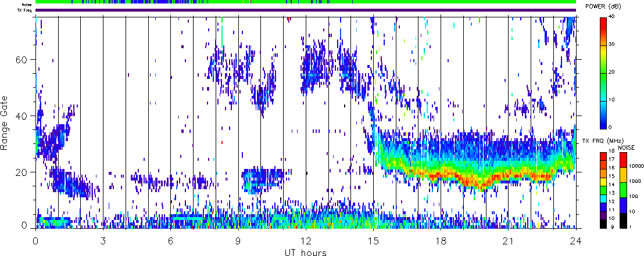Viewport: 644px width, 256px height.
Task: Click the "9" tick label on the UT hours axis
Action: (238, 241)
